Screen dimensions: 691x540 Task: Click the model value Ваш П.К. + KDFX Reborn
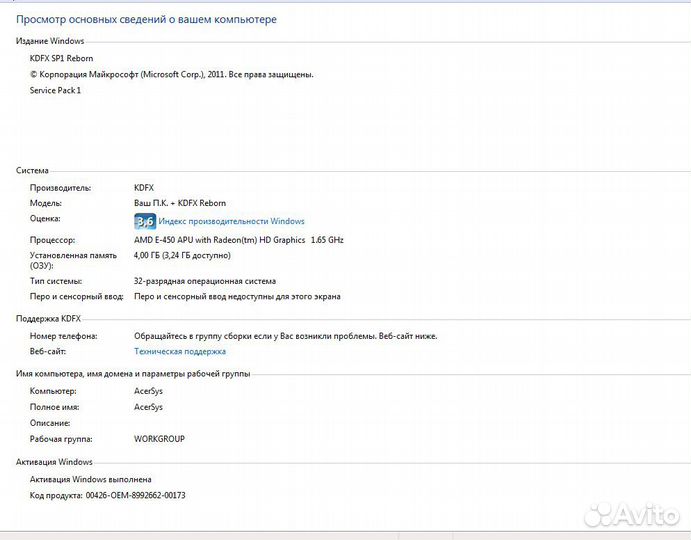tap(180, 203)
